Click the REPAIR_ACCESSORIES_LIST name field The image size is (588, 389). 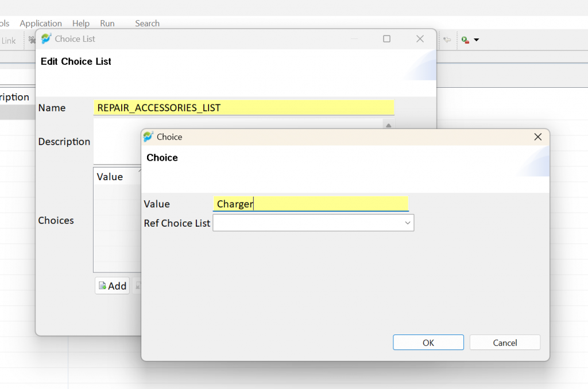point(243,107)
